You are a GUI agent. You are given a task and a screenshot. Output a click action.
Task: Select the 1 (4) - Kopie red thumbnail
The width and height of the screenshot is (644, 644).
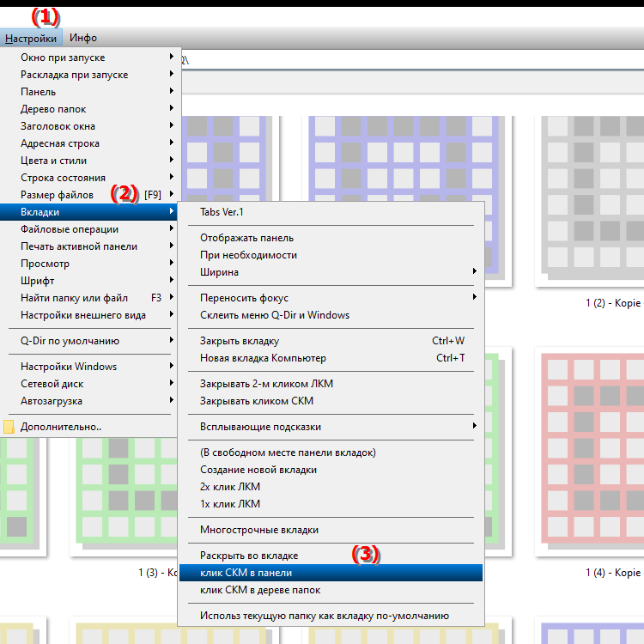(589, 452)
